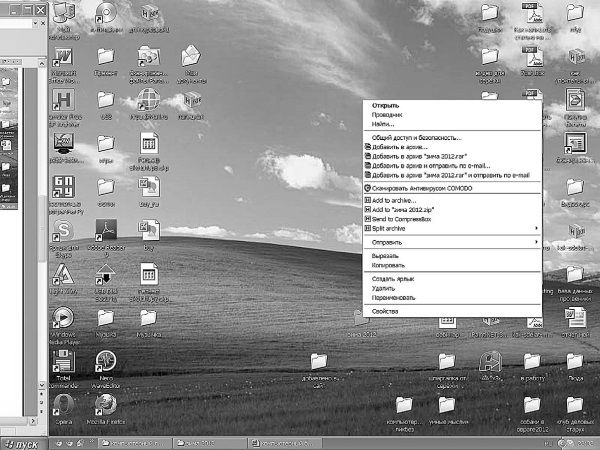The height and width of the screenshot is (450, 600).
Task: Select 'Свойства' from the context menu
Action: point(385,311)
